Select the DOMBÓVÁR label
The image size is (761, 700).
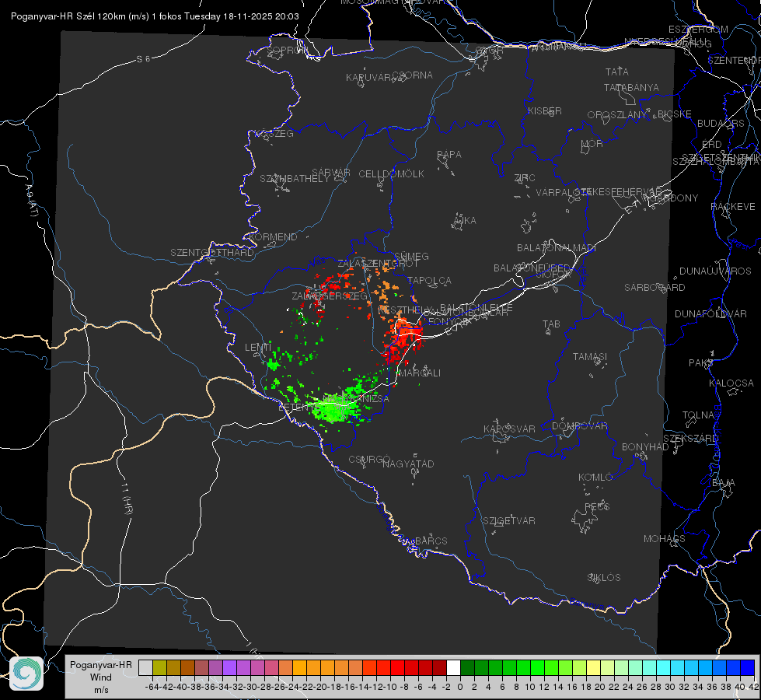pos(579,426)
